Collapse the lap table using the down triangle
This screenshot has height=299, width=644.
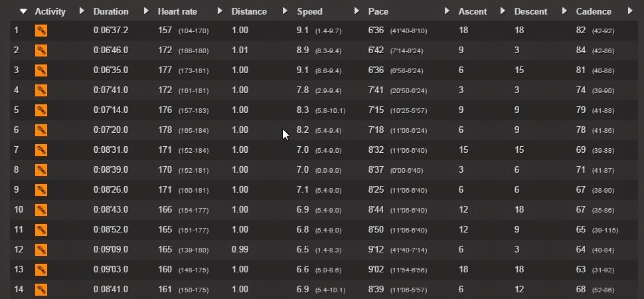pos(23,11)
